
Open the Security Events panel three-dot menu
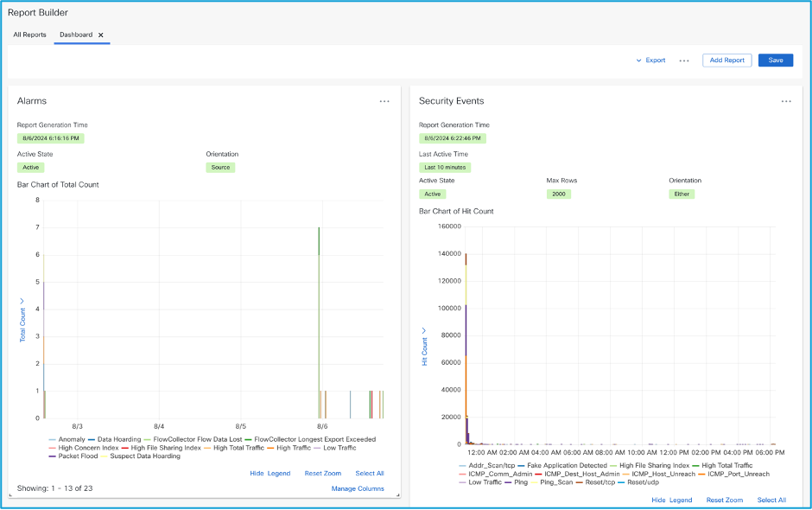(786, 101)
